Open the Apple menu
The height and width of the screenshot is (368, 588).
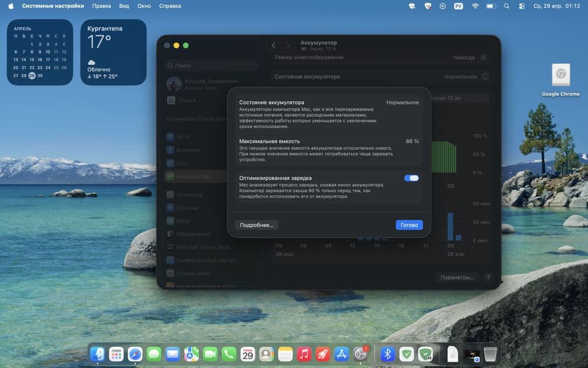11,6
